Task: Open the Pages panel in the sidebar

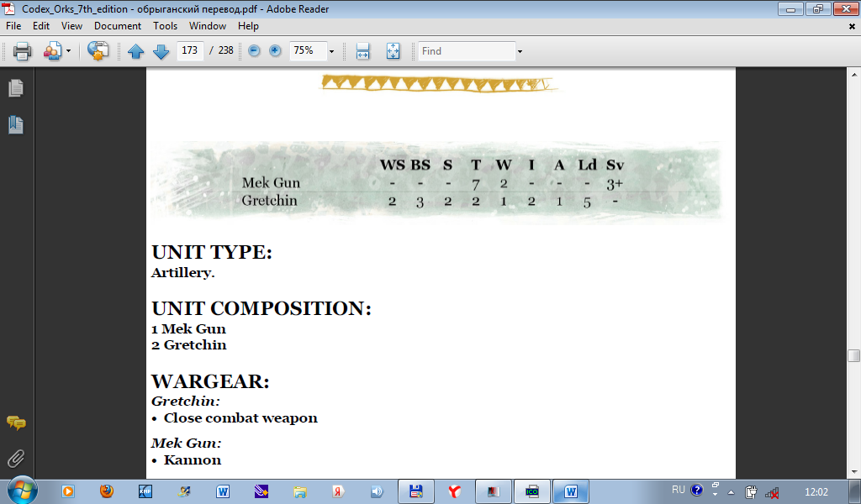Action: pos(16,87)
